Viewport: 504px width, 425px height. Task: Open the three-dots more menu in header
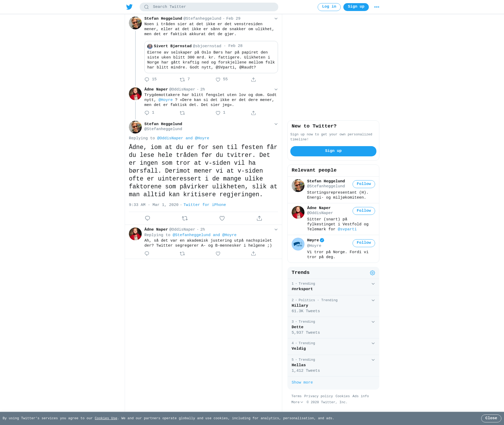377,7
